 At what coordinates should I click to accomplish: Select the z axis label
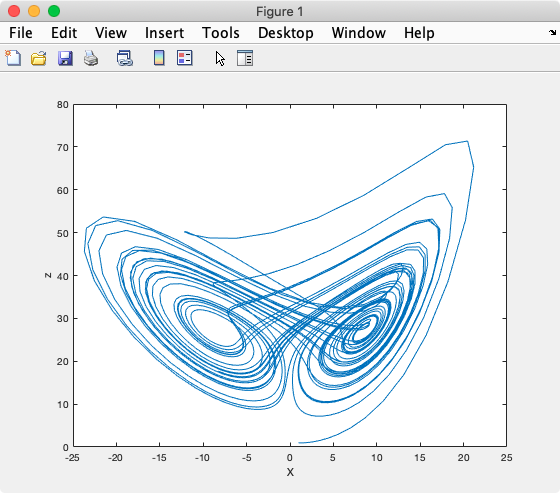pyautogui.click(x=48, y=275)
